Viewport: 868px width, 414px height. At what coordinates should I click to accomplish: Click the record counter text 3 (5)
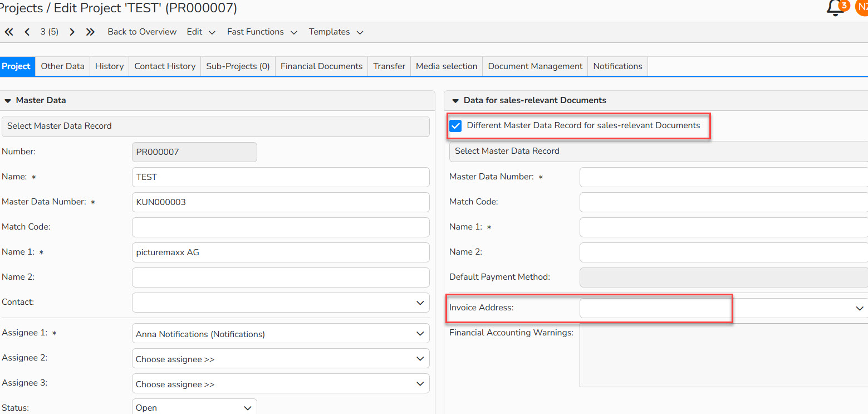pyautogui.click(x=50, y=32)
